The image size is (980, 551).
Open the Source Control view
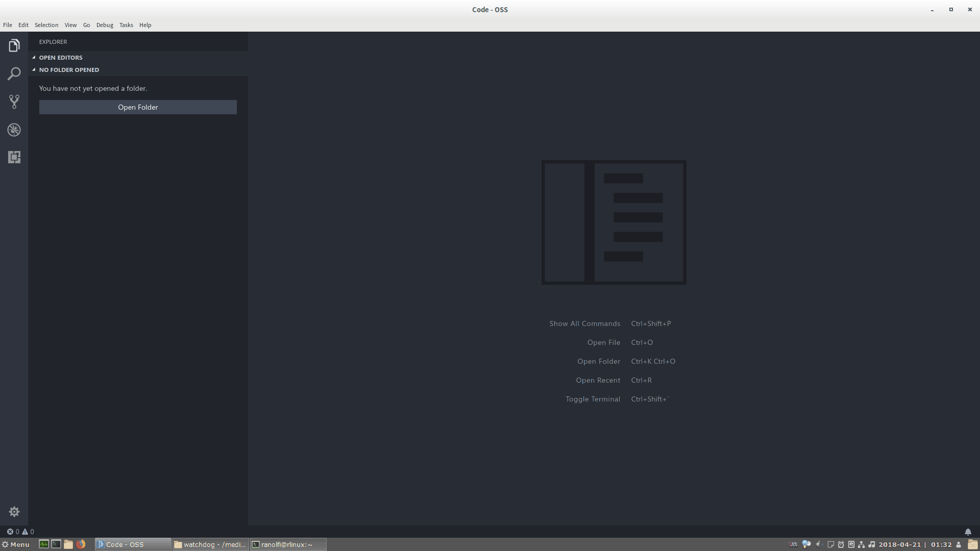click(x=14, y=102)
